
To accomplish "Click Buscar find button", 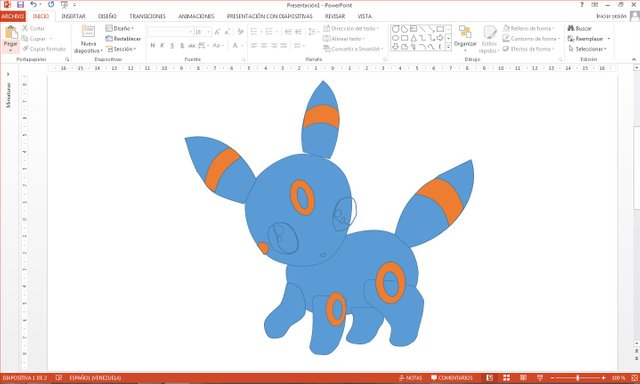I will coord(580,28).
